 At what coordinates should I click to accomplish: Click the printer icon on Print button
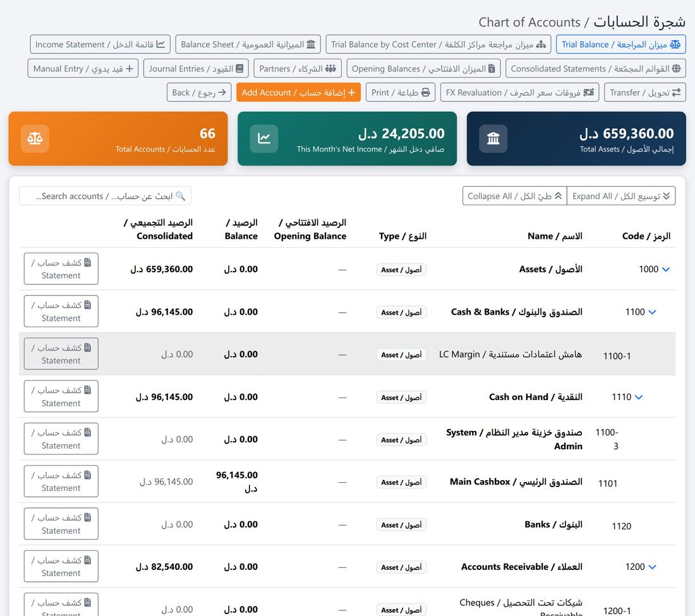tap(425, 93)
